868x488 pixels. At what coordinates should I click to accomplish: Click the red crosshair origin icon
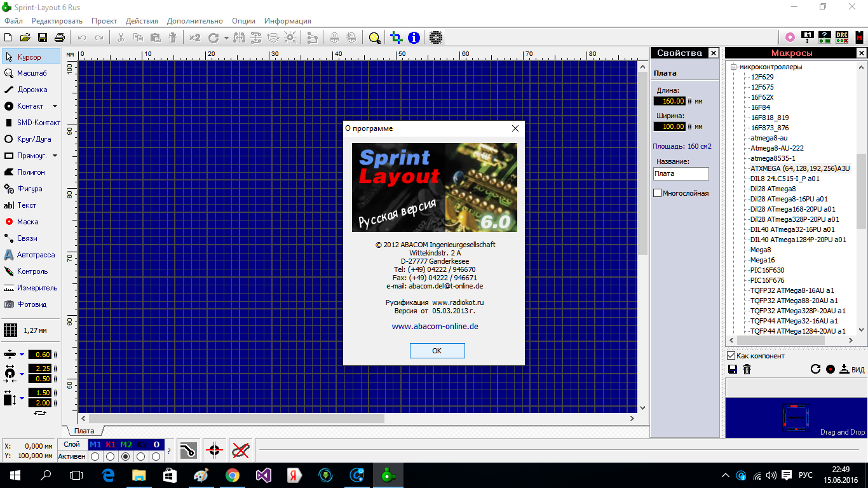pyautogui.click(x=214, y=450)
